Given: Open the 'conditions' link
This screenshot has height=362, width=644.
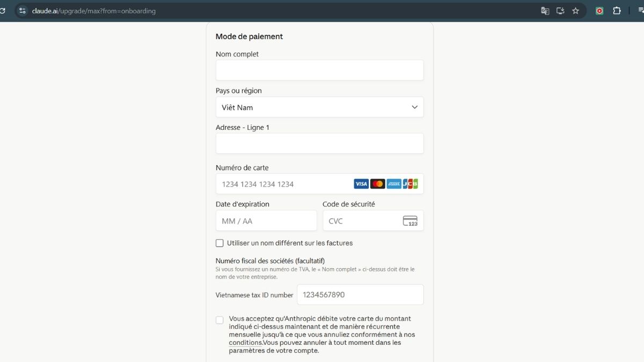Looking at the screenshot, I should [245, 343].
